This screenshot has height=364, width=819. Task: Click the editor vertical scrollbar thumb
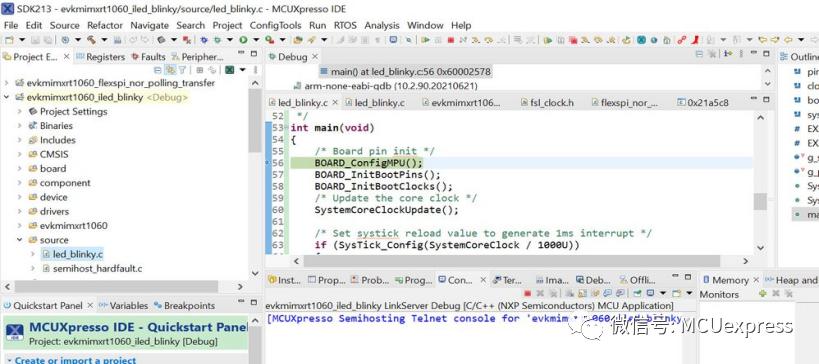pos(760,201)
